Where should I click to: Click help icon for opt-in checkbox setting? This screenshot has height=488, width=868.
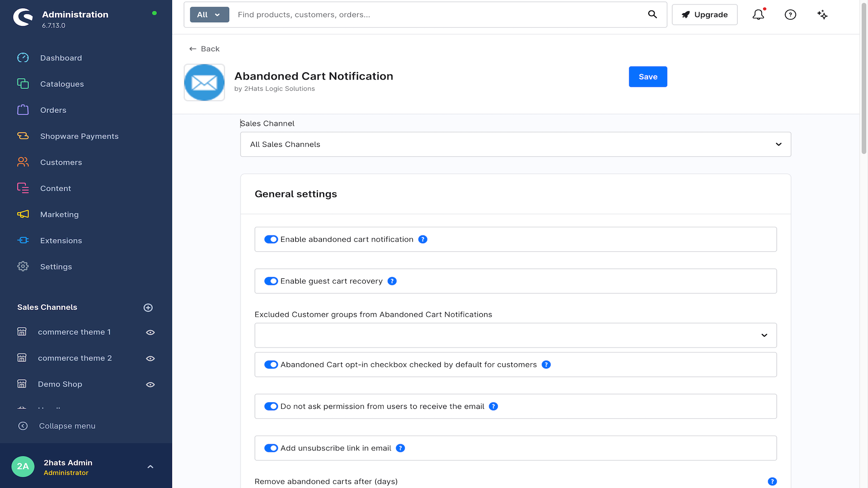(546, 365)
